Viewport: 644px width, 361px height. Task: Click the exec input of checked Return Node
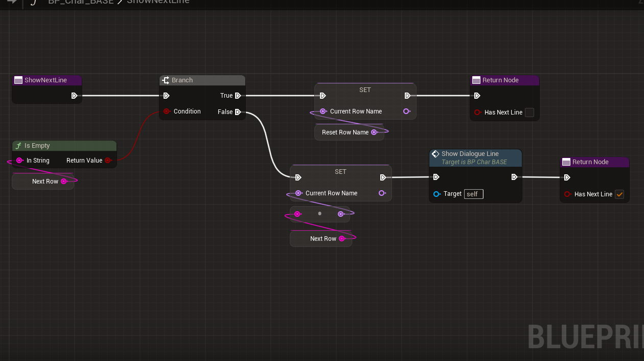point(567,178)
